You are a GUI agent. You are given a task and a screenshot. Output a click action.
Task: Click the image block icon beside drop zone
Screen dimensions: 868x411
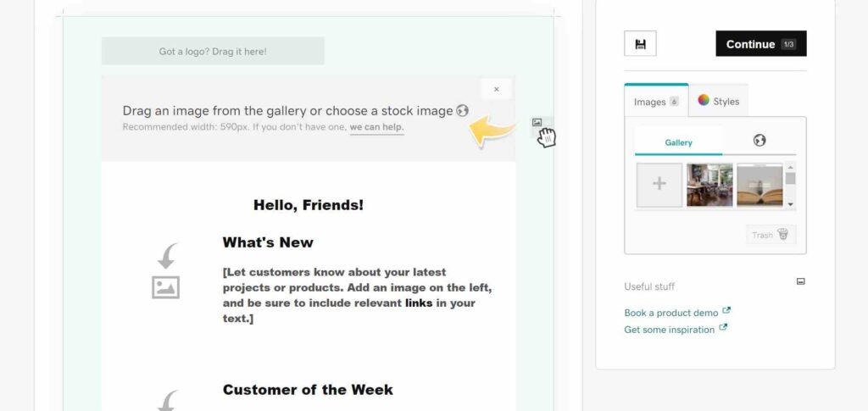coord(537,123)
